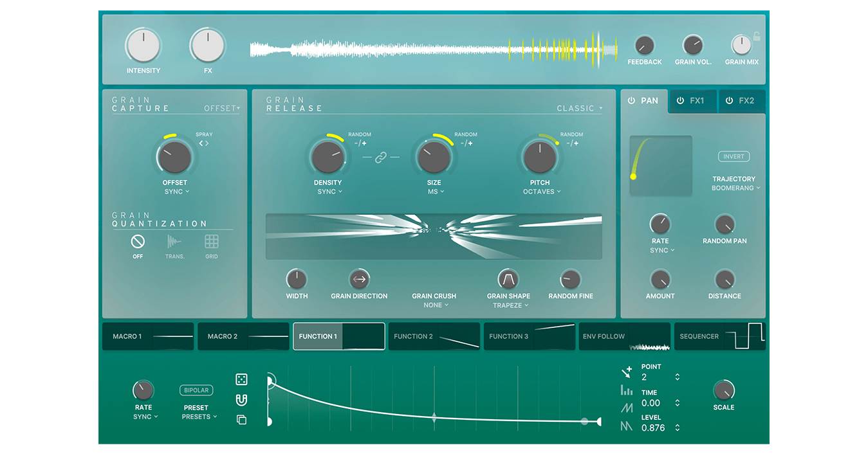Open the Grain Crush None dropdown

click(x=436, y=305)
